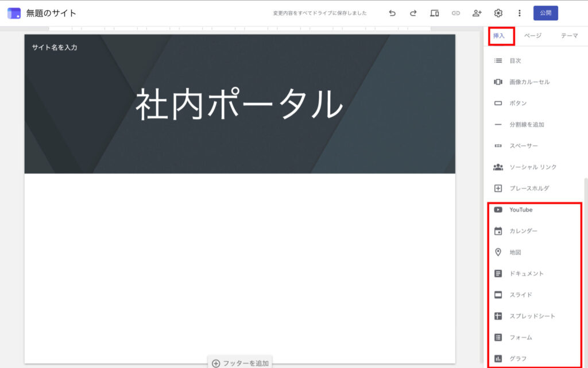Viewport: 588px width, 368px height.
Task: Open the three-dot more options menu
Action: click(519, 13)
